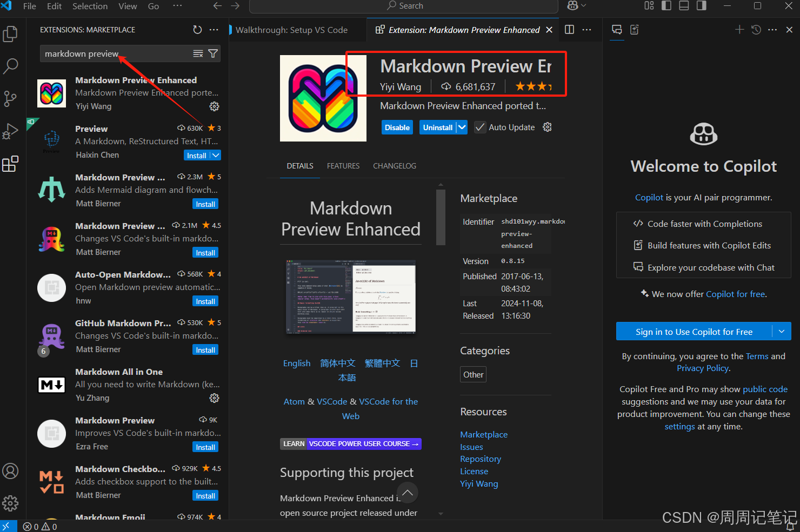Open editor more actions menu
Screen dimensions: 800x532
click(586, 30)
